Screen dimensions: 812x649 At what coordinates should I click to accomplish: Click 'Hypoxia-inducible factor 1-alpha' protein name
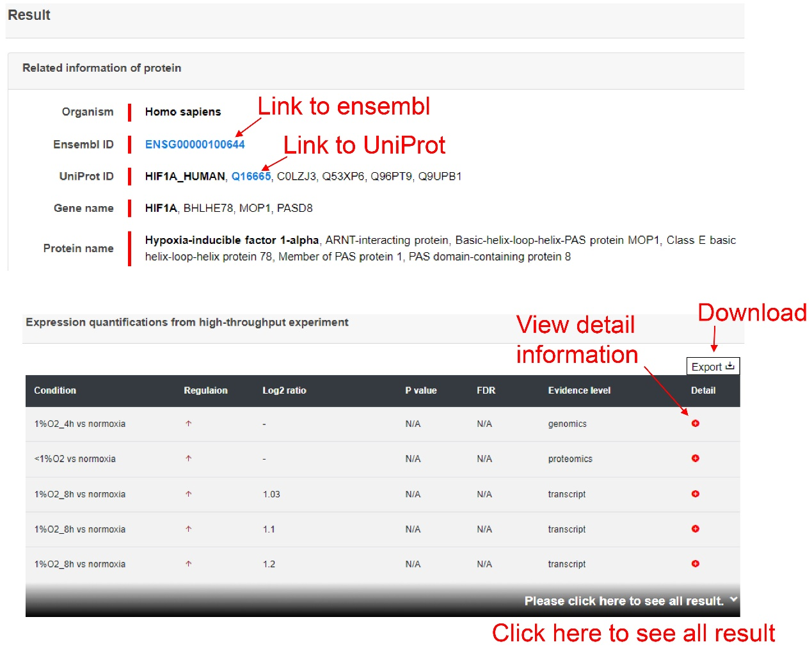point(232,240)
